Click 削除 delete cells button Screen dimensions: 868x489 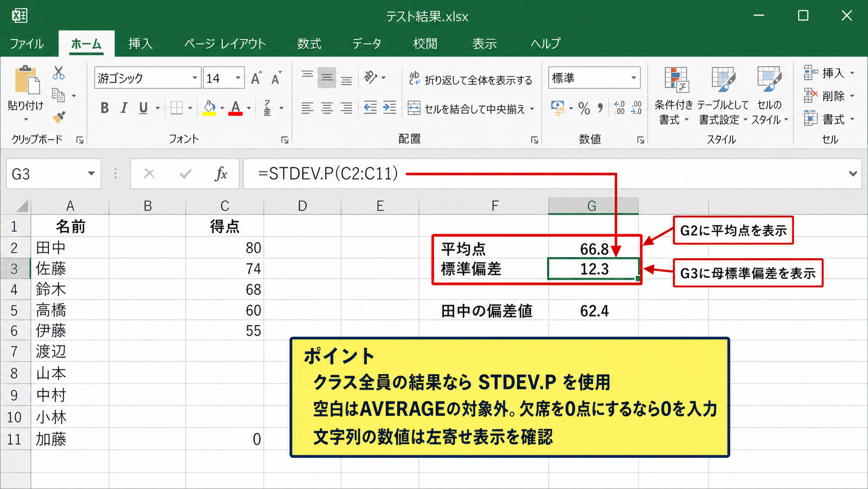829,96
